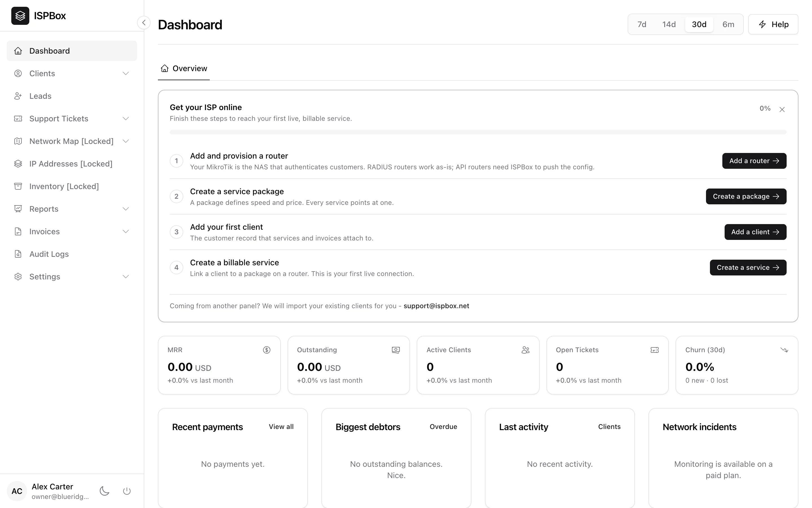Expand the Network Map [Locked] chevron

coord(126,141)
